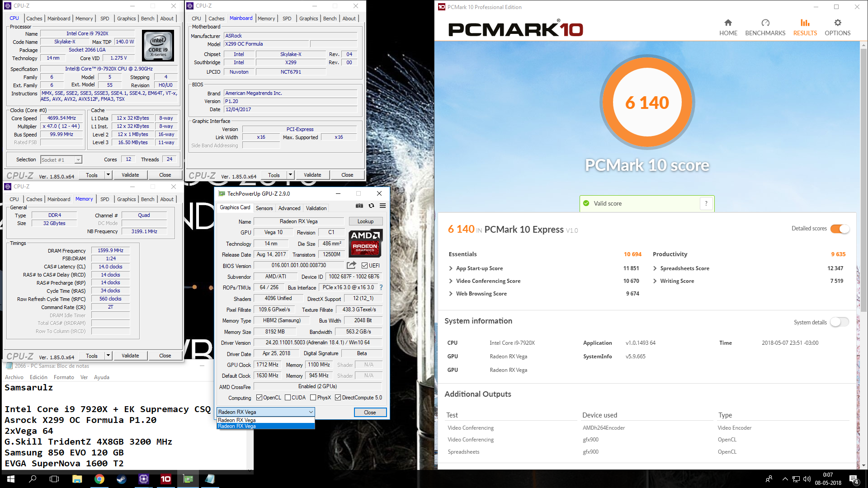Toggle DirectCompute 5.0 checkbox
The width and height of the screenshot is (868, 488).
tap(338, 398)
